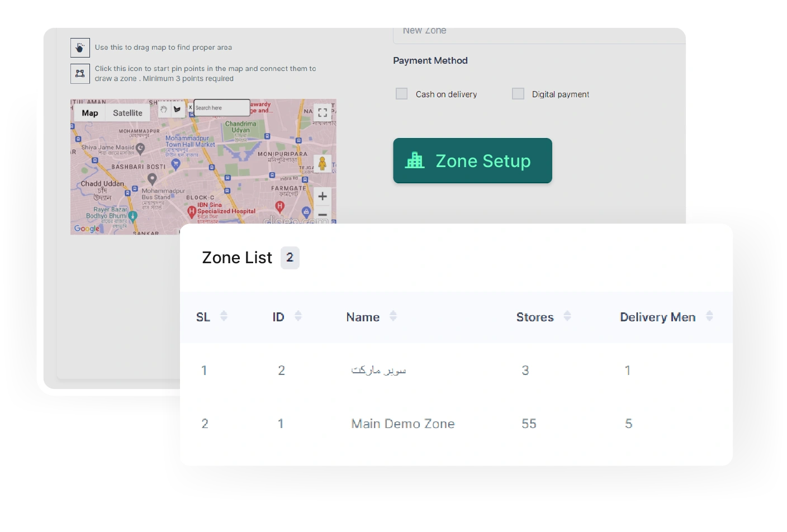This screenshot has width=787, height=532.
Task: Enable Digital payment checkbox
Action: [518, 94]
